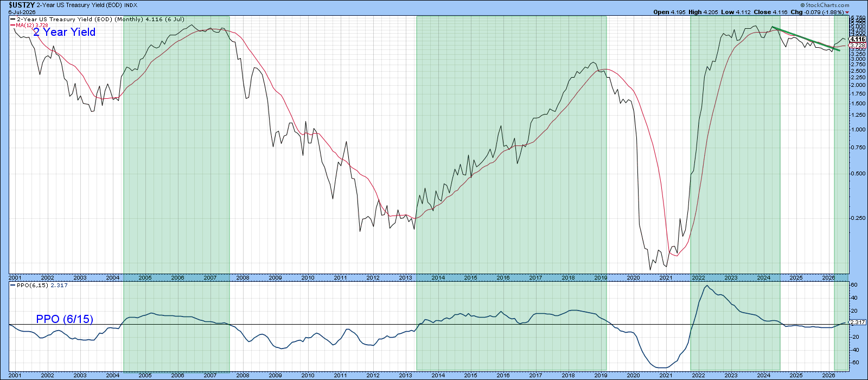Click year 2022 under the PPO panel
868x380 pixels.
point(699,375)
